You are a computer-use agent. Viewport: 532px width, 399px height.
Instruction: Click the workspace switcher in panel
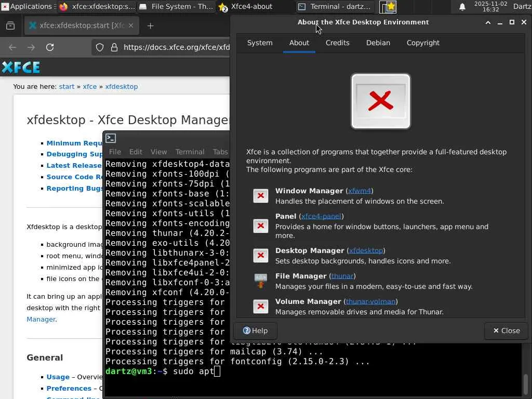(x=388, y=7)
